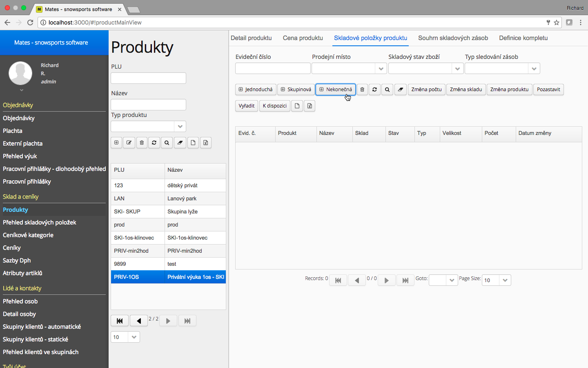Viewport: 588px width, 368px height.
Task: Open the Typ sledování zásob dropdown
Action: pos(534,68)
